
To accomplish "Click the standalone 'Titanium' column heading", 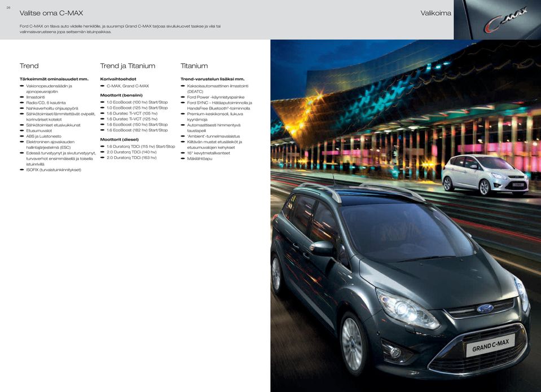I will click(x=194, y=66).
